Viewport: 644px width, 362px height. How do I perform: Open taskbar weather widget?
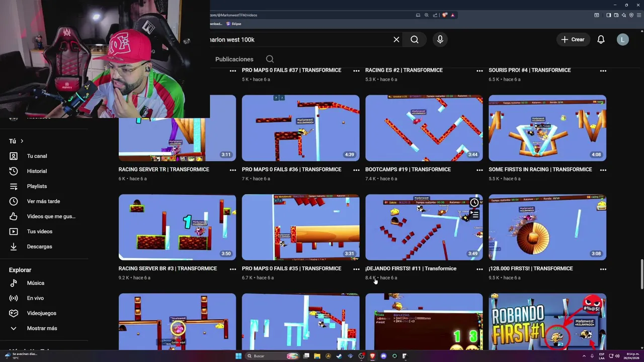20,355
